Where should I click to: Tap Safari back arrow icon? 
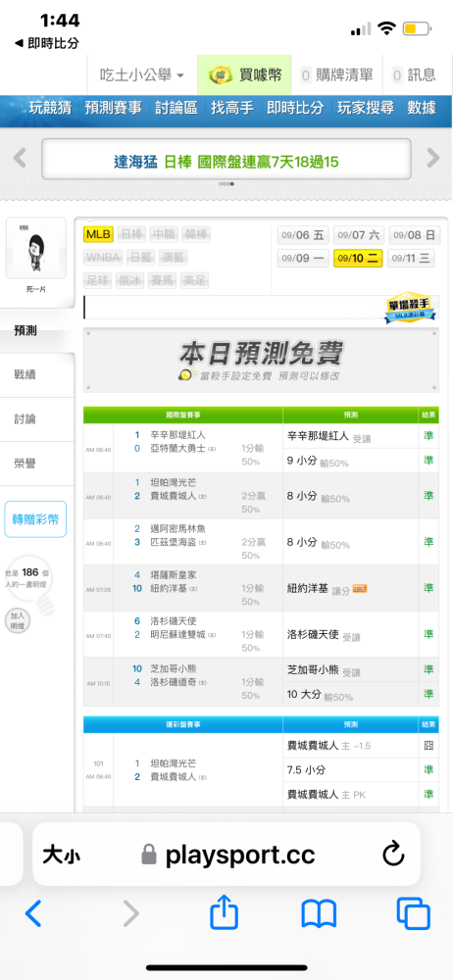[x=33, y=913]
